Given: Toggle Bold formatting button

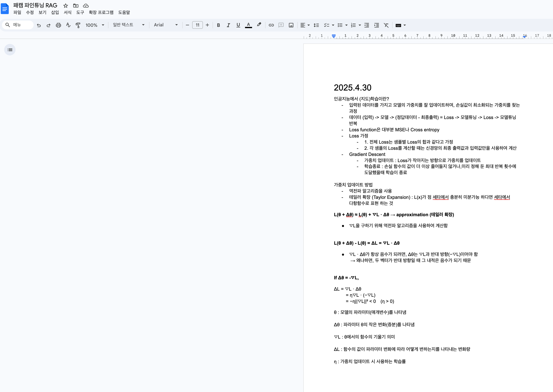Looking at the screenshot, I should pos(218,25).
